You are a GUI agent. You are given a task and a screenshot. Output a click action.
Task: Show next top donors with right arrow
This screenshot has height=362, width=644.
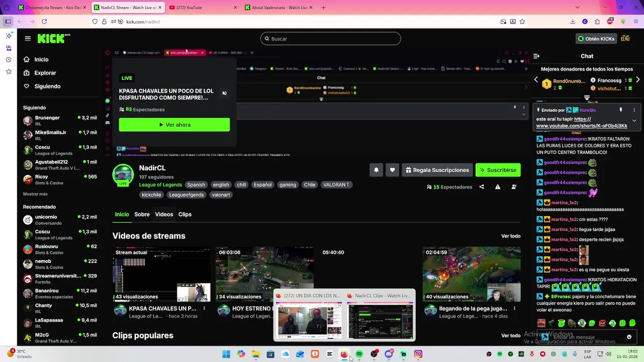tap(637, 80)
